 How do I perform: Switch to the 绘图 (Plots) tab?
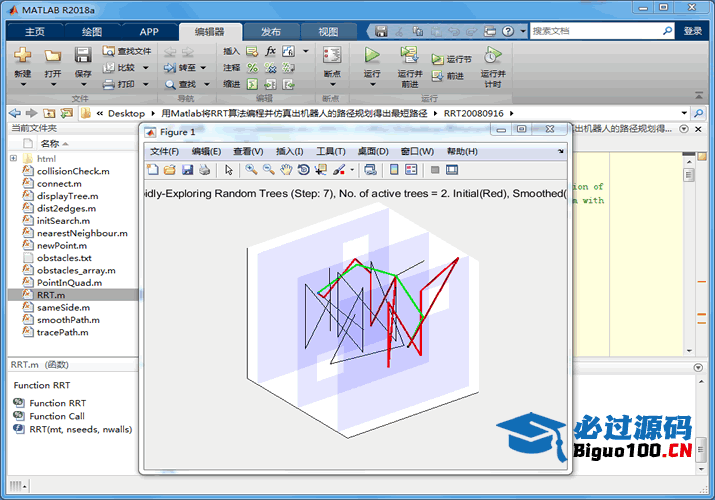point(92,31)
